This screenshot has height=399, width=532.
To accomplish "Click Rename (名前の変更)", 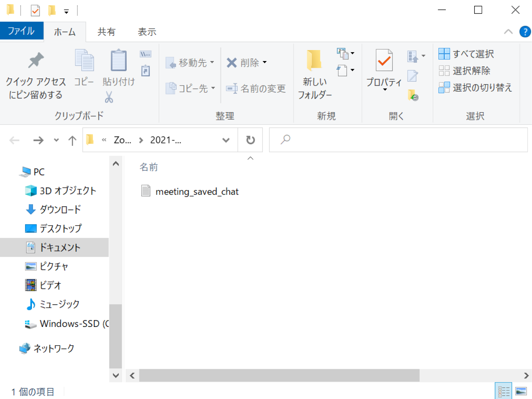I will (256, 88).
